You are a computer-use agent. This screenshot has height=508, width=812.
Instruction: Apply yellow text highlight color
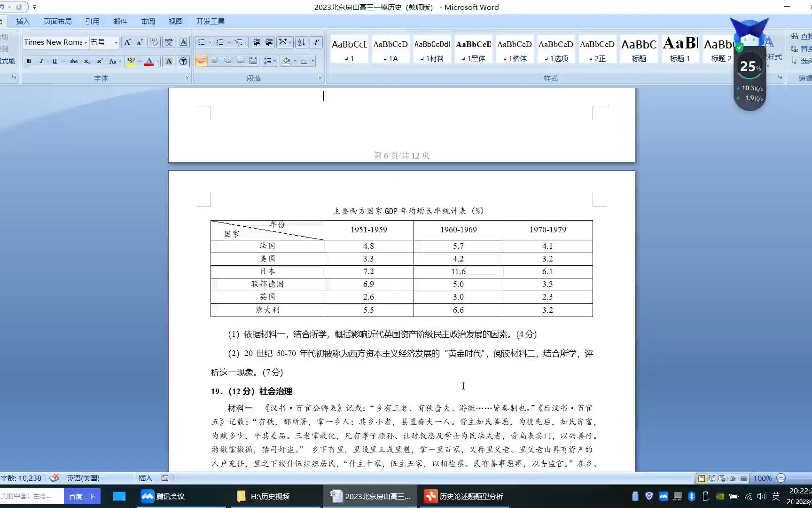coord(131,61)
